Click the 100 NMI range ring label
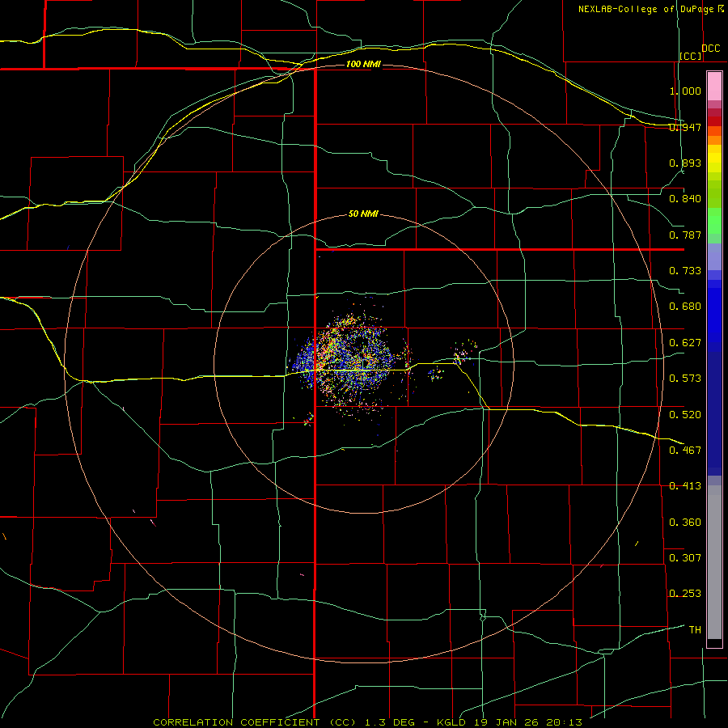 point(363,64)
